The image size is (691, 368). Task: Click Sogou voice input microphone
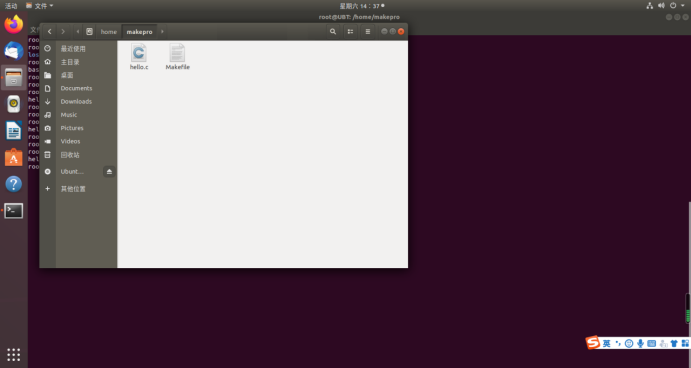640,343
